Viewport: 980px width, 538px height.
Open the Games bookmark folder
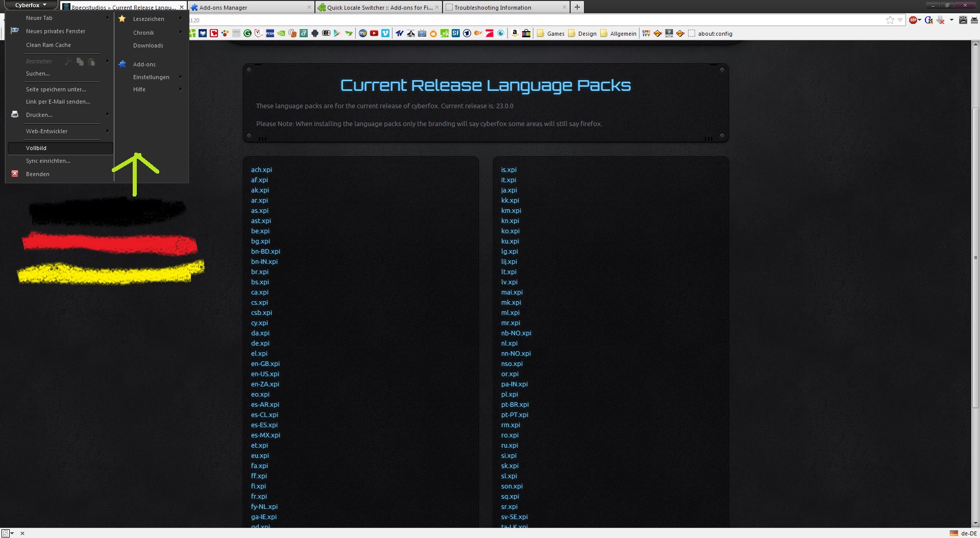coord(550,34)
